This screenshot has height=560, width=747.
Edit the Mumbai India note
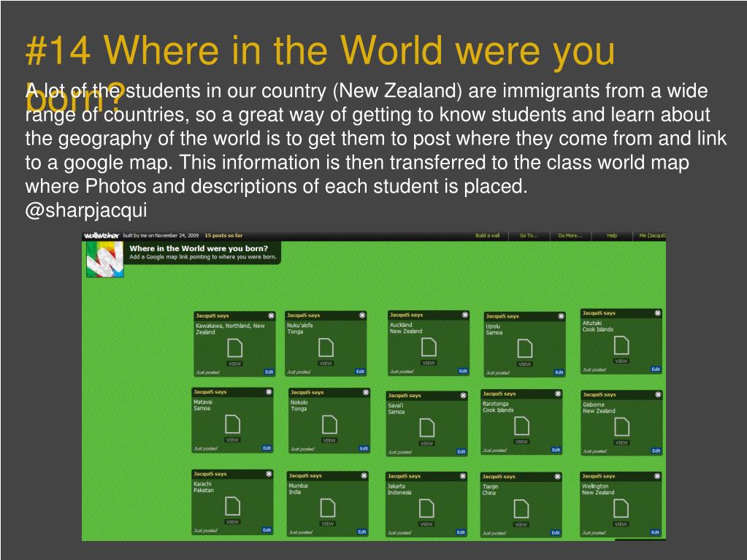(362, 532)
